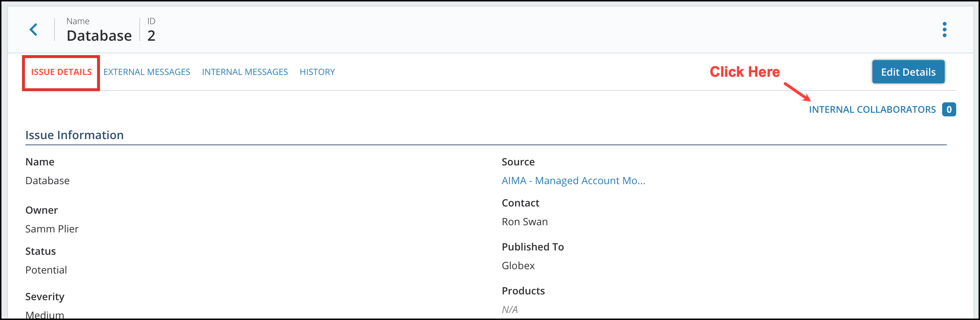
Task: Click the Owner field label
Action: pos(41,210)
